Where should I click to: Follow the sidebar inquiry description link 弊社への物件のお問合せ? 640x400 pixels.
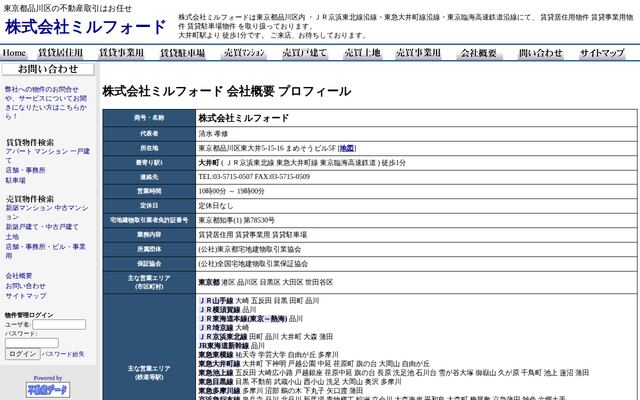point(46,102)
